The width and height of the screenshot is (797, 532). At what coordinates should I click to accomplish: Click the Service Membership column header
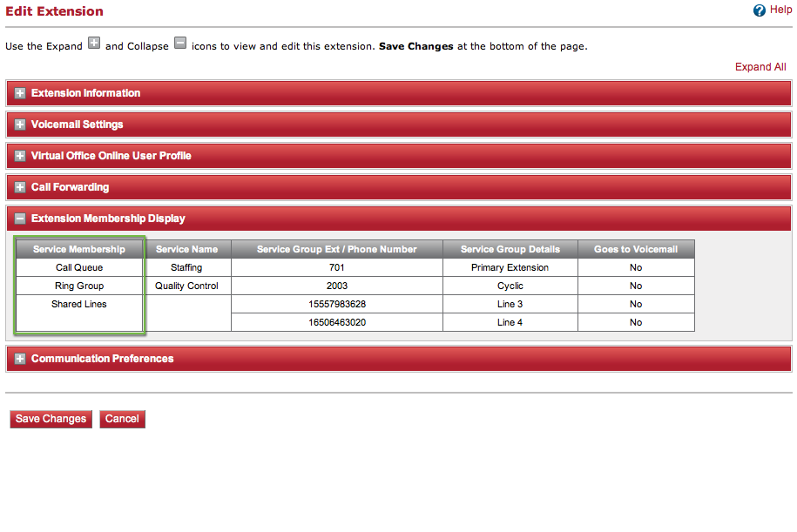coord(79,249)
